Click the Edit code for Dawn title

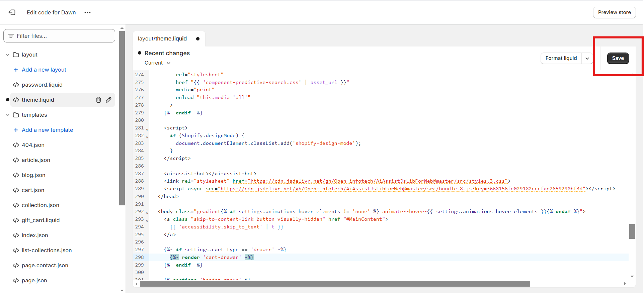click(x=51, y=12)
